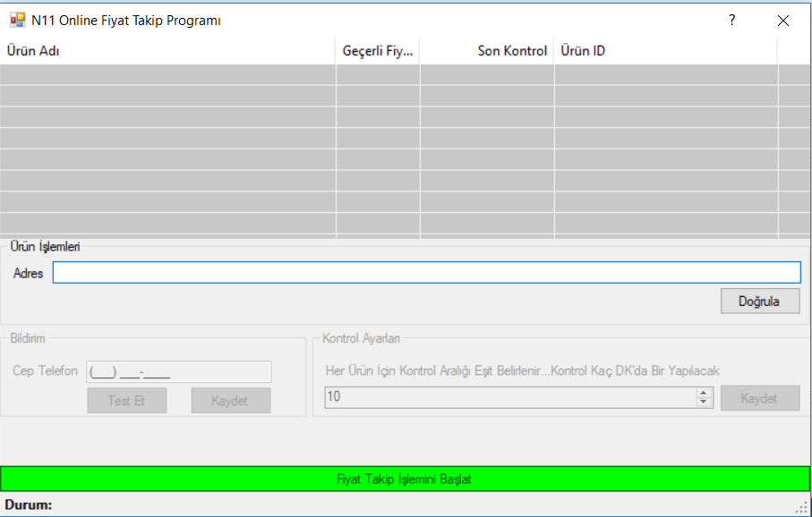The height and width of the screenshot is (517, 812).
Task: Click Kaydet in Kontrol Ayarları group
Action: click(x=760, y=399)
